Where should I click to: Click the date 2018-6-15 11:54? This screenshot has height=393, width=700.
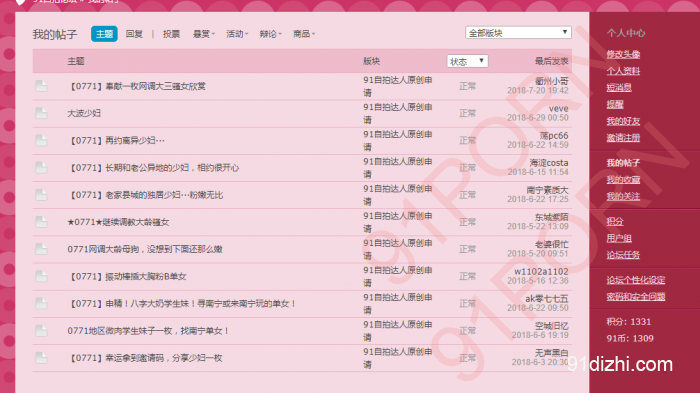coord(538,172)
